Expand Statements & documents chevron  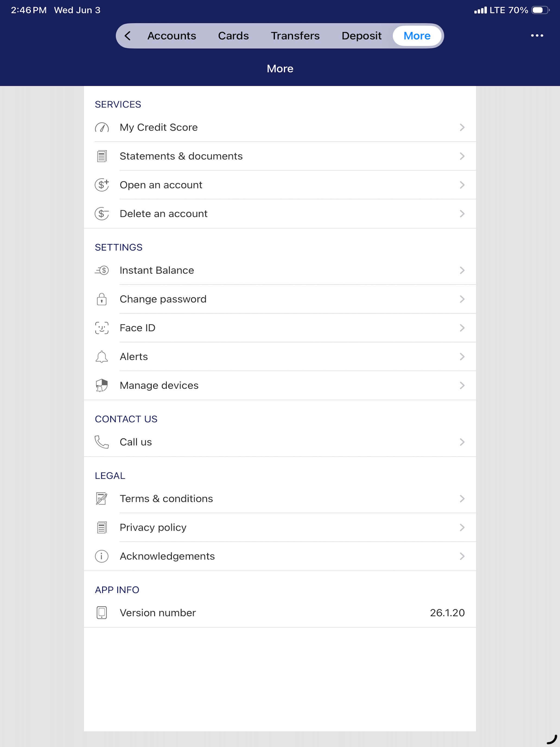coord(462,156)
